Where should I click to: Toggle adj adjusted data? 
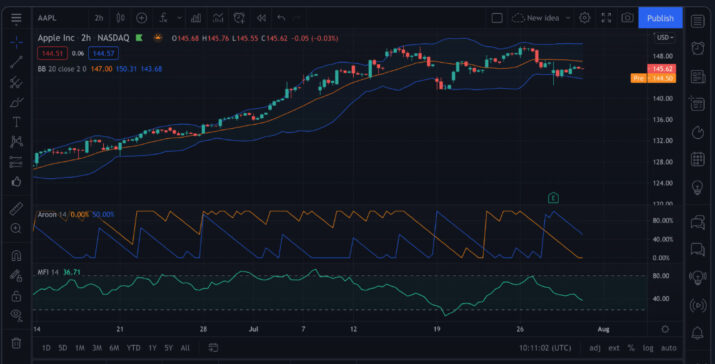595,348
